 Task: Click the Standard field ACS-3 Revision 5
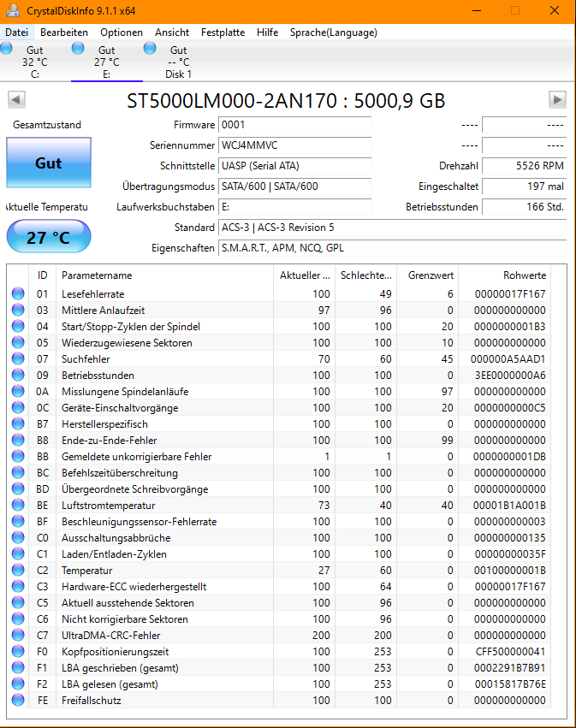point(393,228)
